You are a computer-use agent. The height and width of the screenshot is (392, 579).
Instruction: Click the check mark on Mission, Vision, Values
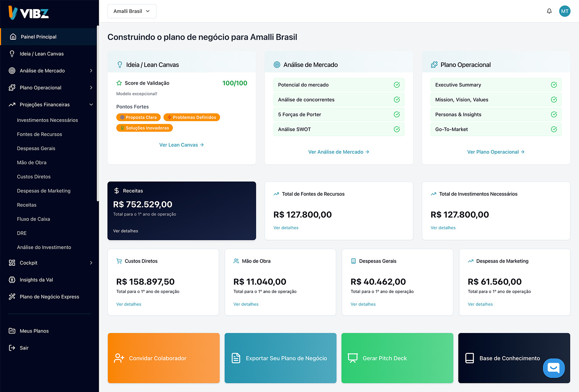click(554, 99)
